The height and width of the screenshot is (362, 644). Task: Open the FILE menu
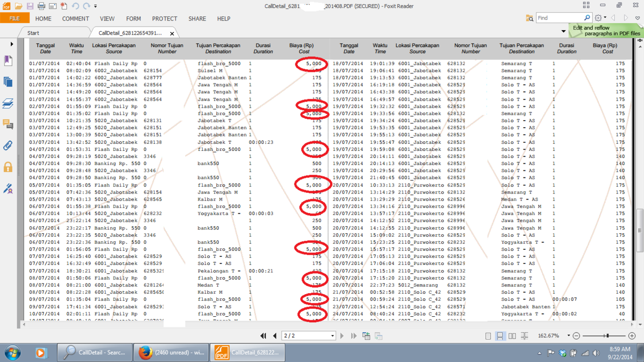click(x=15, y=19)
